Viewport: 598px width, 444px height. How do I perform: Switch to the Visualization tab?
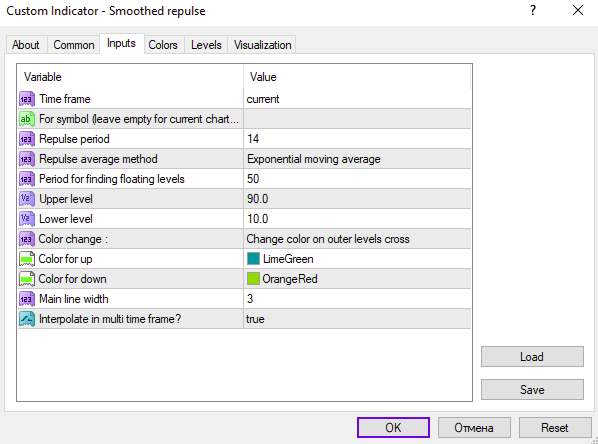tap(262, 45)
